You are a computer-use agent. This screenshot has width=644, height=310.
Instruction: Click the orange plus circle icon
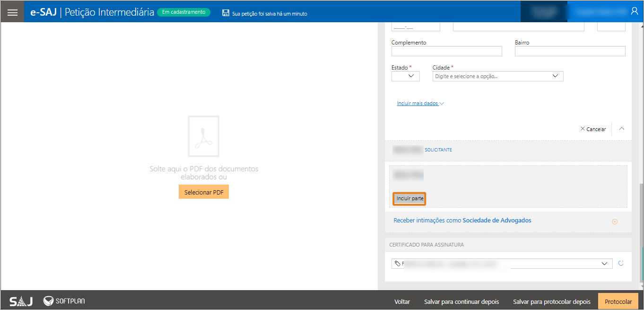(x=615, y=221)
